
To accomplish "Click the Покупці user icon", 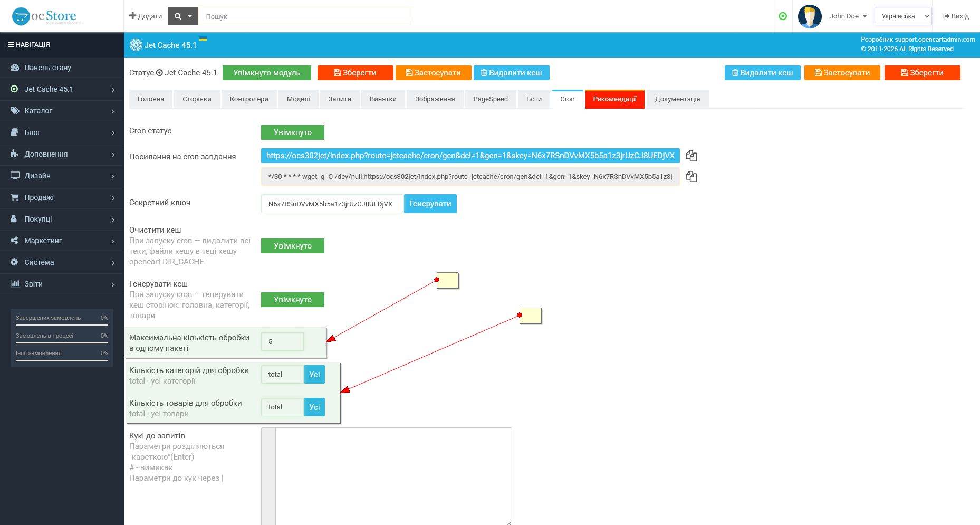I will pyautogui.click(x=14, y=219).
